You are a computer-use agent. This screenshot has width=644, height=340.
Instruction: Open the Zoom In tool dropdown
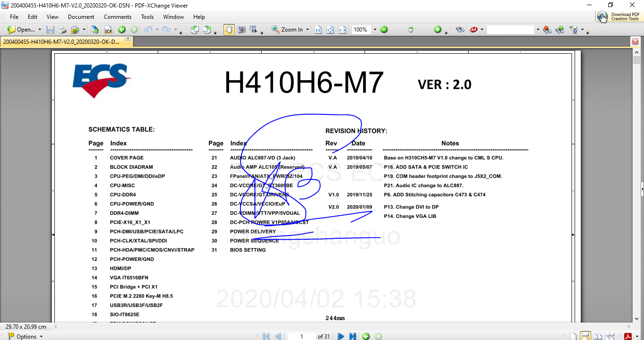307,29
